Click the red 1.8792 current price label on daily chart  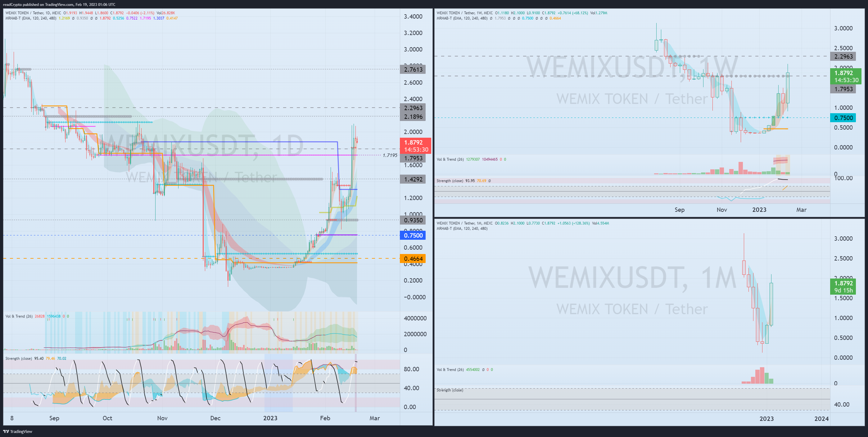click(x=415, y=146)
